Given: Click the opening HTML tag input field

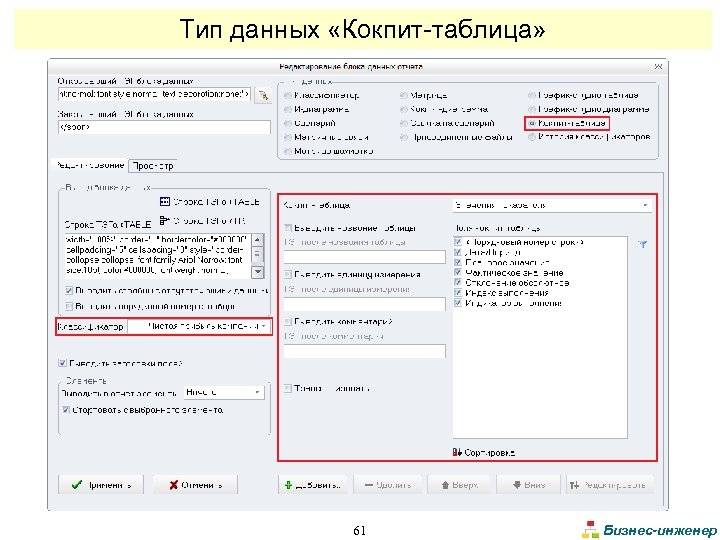Looking at the screenshot, I should (154, 94).
